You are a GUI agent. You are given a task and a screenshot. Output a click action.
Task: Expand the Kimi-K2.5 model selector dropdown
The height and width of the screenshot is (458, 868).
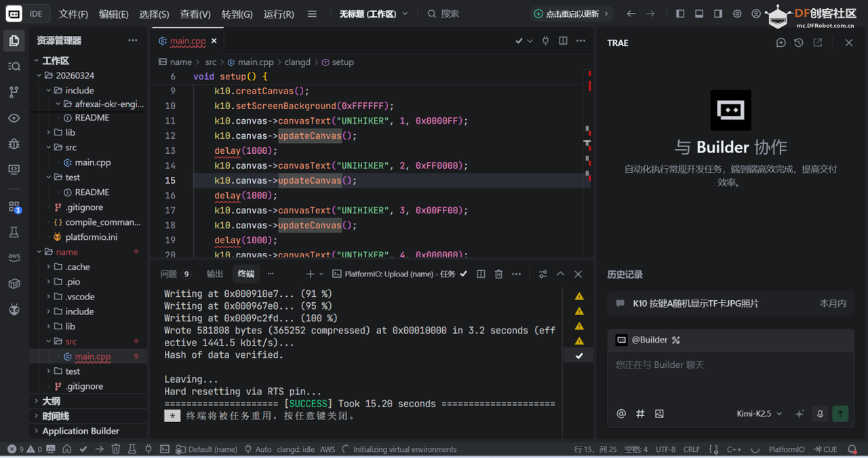pyautogui.click(x=759, y=413)
